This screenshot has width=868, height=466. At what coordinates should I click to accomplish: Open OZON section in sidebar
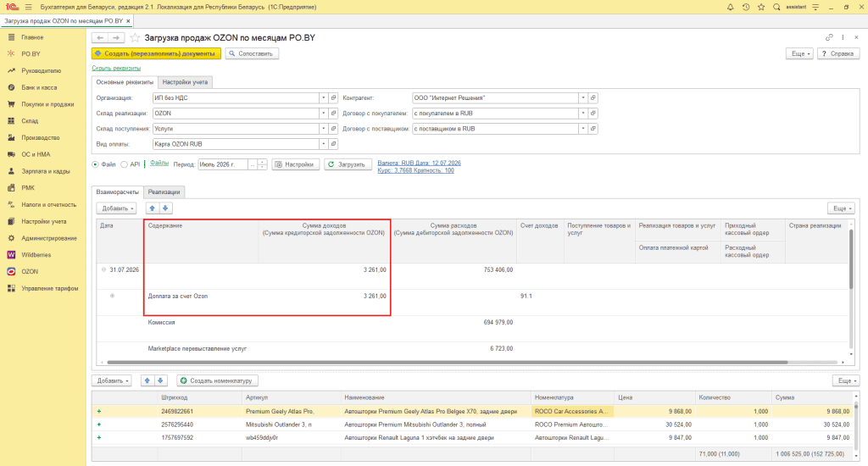(30, 272)
